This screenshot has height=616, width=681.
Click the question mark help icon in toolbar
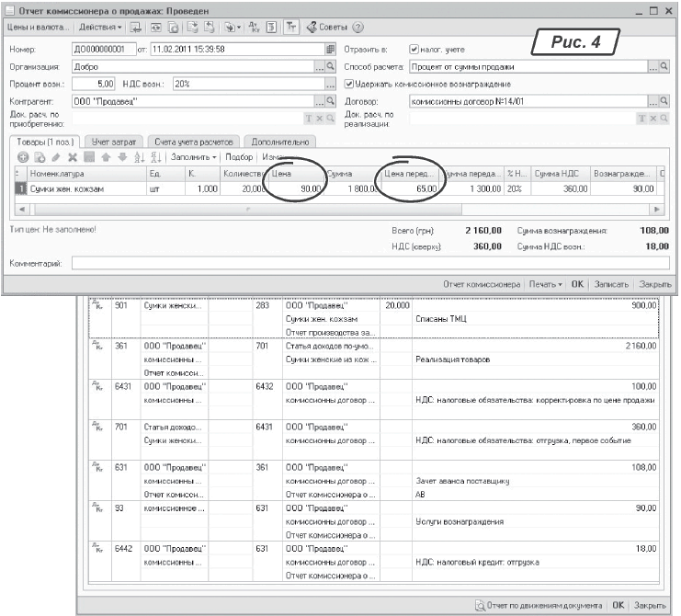tap(358, 28)
